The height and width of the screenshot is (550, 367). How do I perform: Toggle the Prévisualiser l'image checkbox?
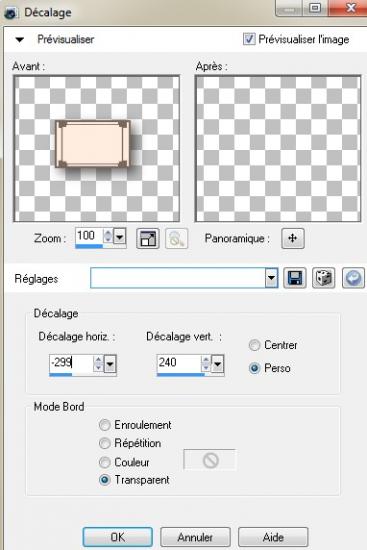[249, 39]
